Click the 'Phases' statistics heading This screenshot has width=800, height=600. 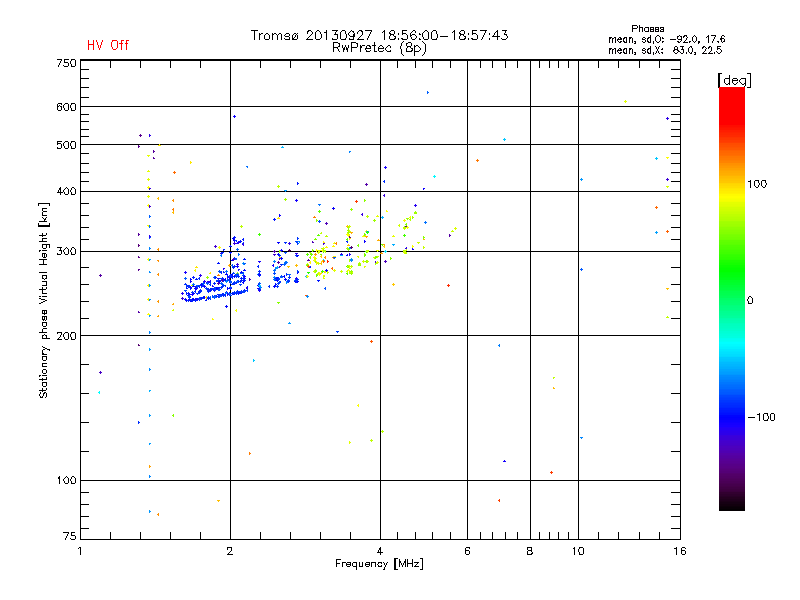tap(647, 29)
